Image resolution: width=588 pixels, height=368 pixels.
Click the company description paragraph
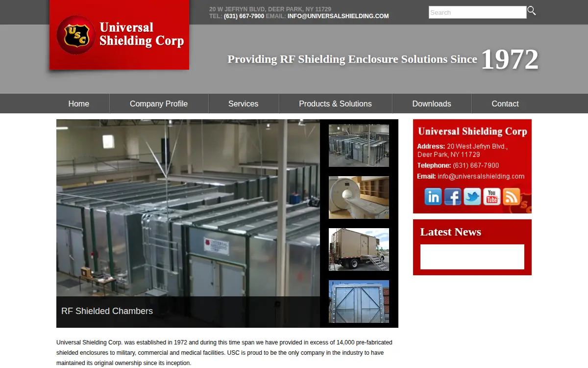pyautogui.click(x=224, y=353)
